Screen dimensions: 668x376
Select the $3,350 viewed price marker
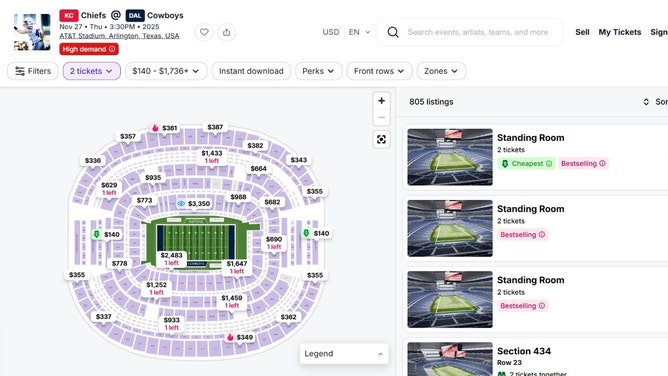194,204
